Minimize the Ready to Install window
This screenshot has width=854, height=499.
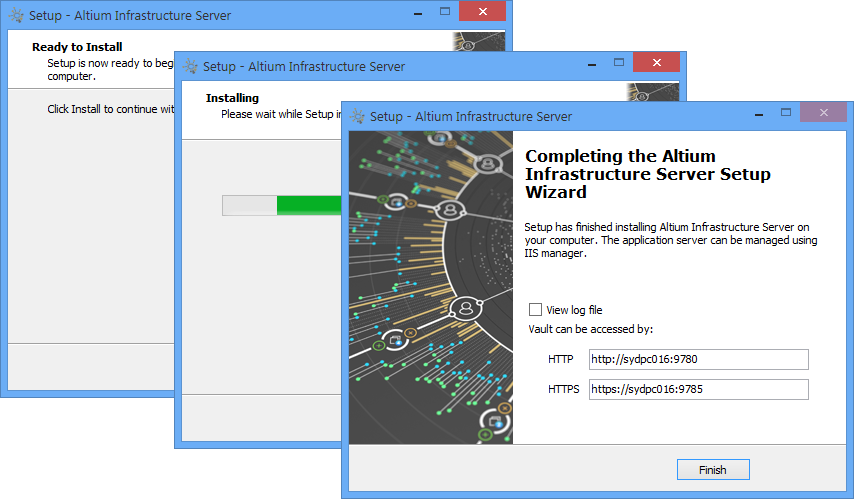[414, 13]
